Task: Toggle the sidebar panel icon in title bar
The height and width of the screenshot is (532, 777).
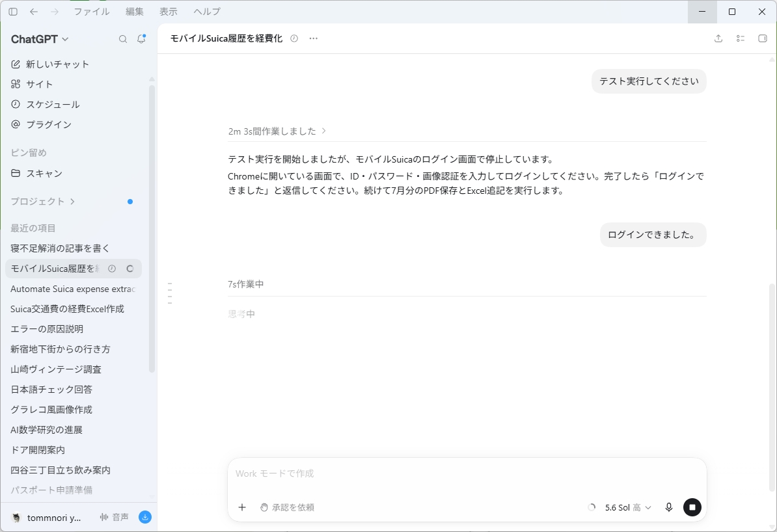Action: coord(14,12)
